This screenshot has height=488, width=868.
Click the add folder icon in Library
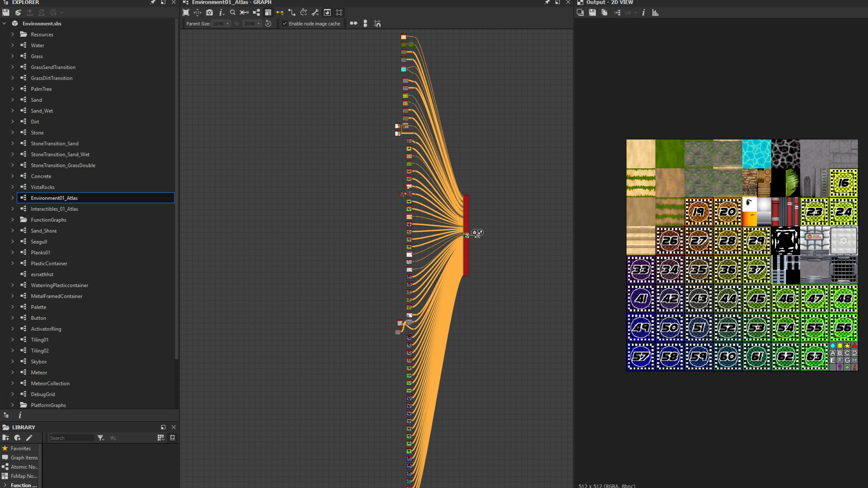6,438
